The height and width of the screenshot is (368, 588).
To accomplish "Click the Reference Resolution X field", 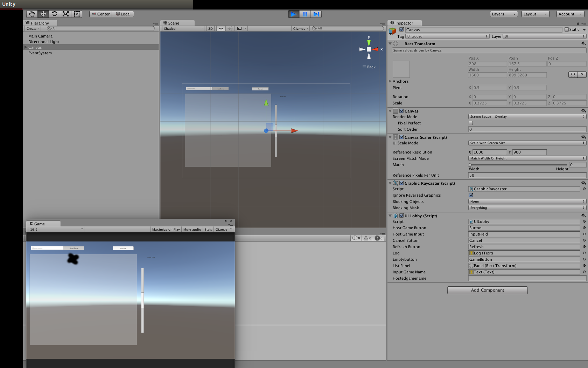I will tap(490, 152).
